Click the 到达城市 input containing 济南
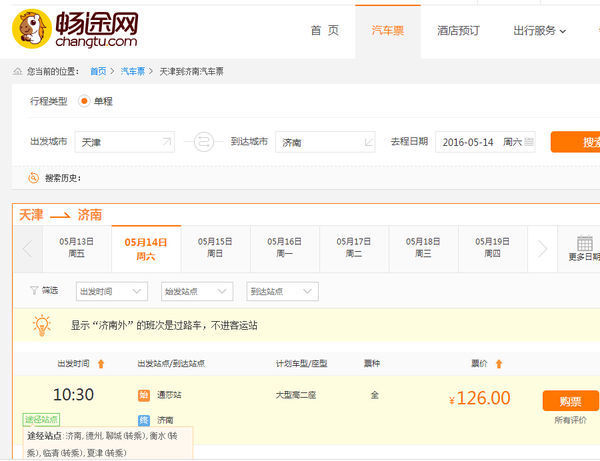This screenshot has width=600, height=461. [325, 142]
